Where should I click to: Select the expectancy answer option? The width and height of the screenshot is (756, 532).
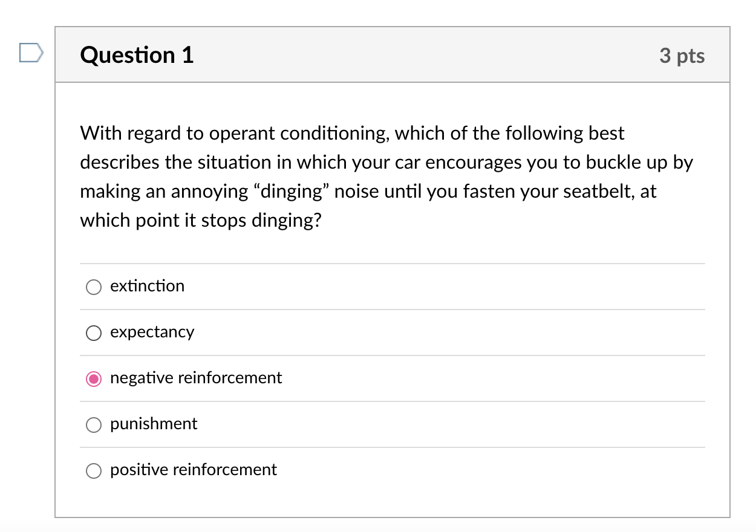(x=94, y=332)
